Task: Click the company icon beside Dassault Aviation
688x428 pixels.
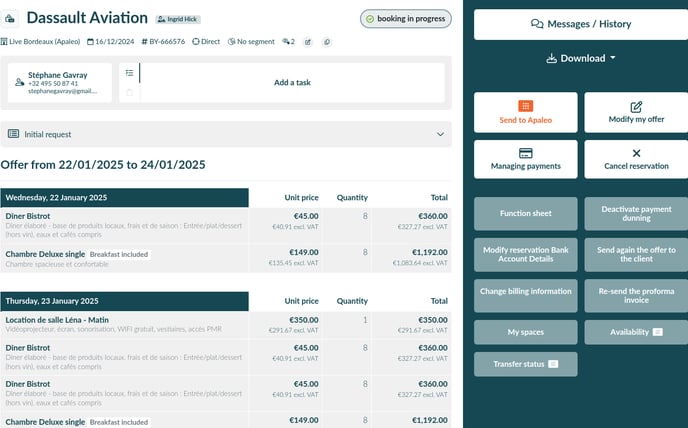Action: pos(11,19)
